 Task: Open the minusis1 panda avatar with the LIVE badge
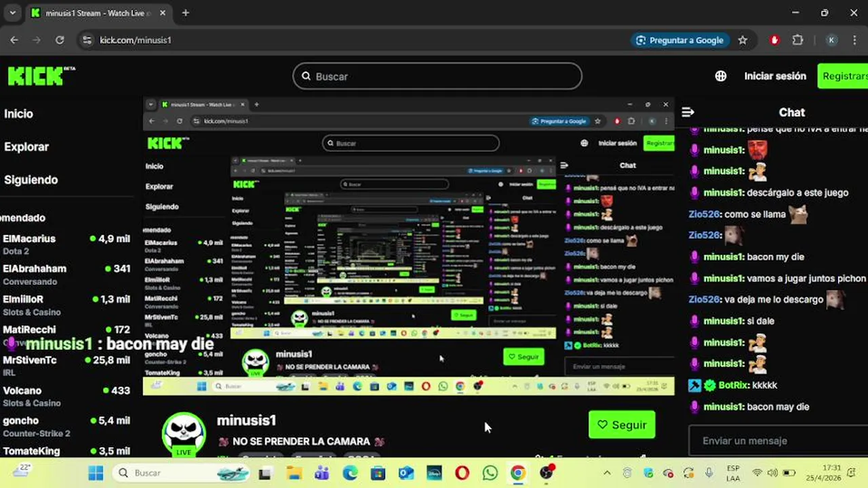click(x=183, y=434)
